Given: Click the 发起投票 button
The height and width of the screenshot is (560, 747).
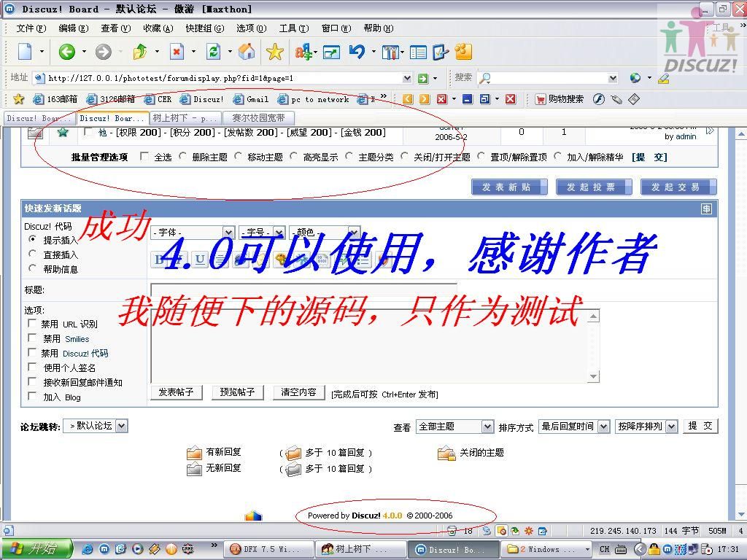Looking at the screenshot, I should [594, 187].
